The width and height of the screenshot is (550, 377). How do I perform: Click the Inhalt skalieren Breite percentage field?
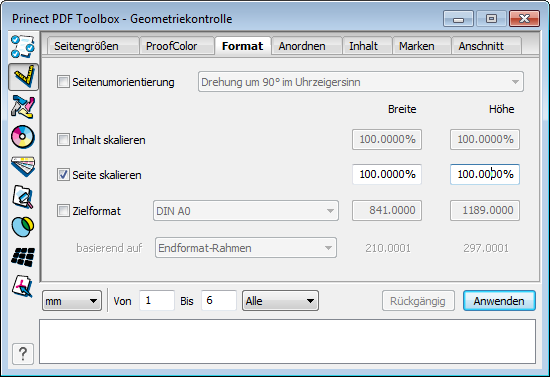tap(387, 139)
